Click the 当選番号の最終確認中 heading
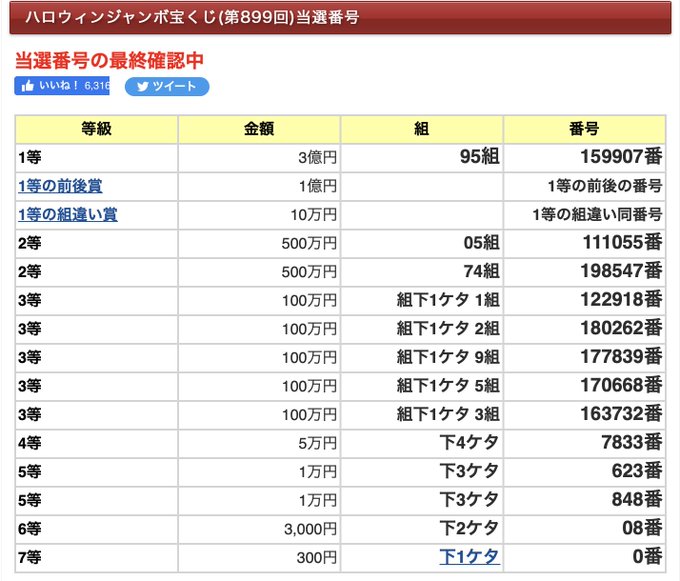Viewport: 680px width, 581px height. pyautogui.click(x=109, y=60)
